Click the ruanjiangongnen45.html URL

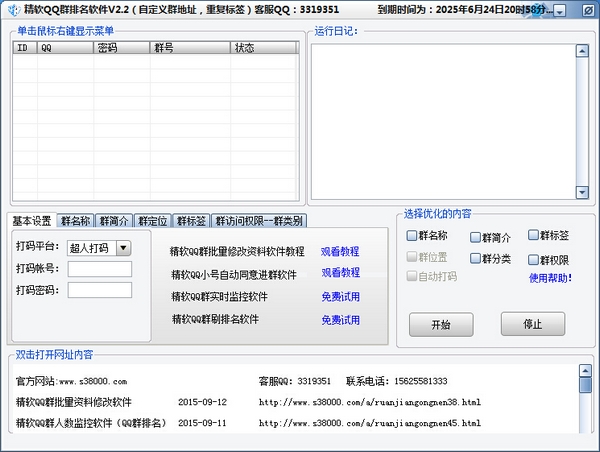coord(370,423)
